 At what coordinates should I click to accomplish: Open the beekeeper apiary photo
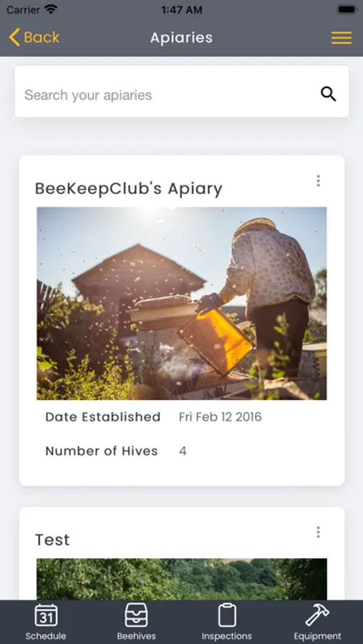(182, 303)
